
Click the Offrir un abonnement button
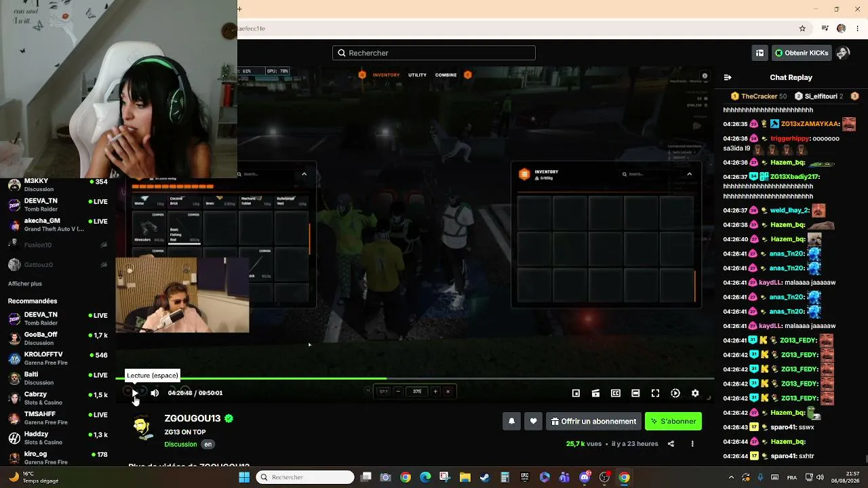[x=594, y=422]
